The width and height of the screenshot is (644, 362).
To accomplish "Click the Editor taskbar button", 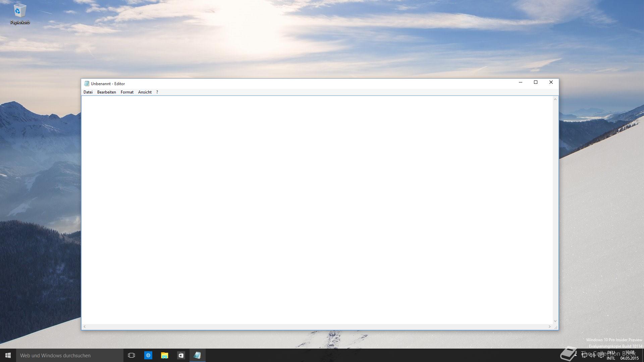I will pyautogui.click(x=197, y=355).
